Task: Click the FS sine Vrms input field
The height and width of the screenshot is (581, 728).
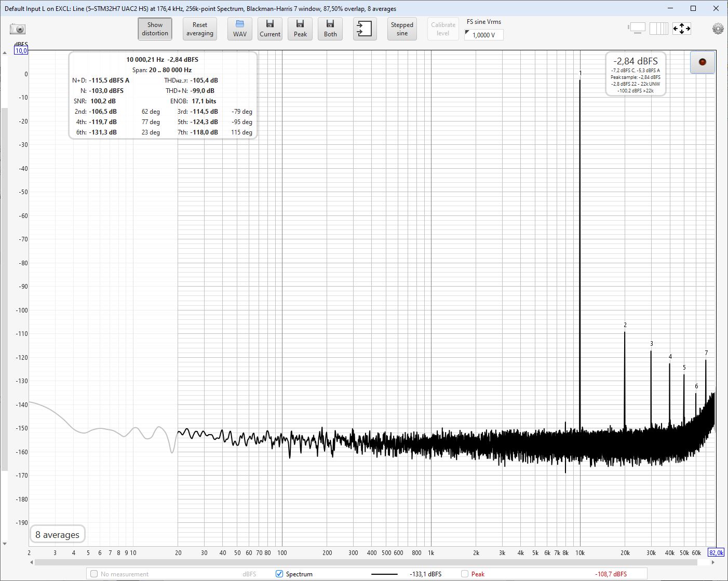Action: click(484, 35)
